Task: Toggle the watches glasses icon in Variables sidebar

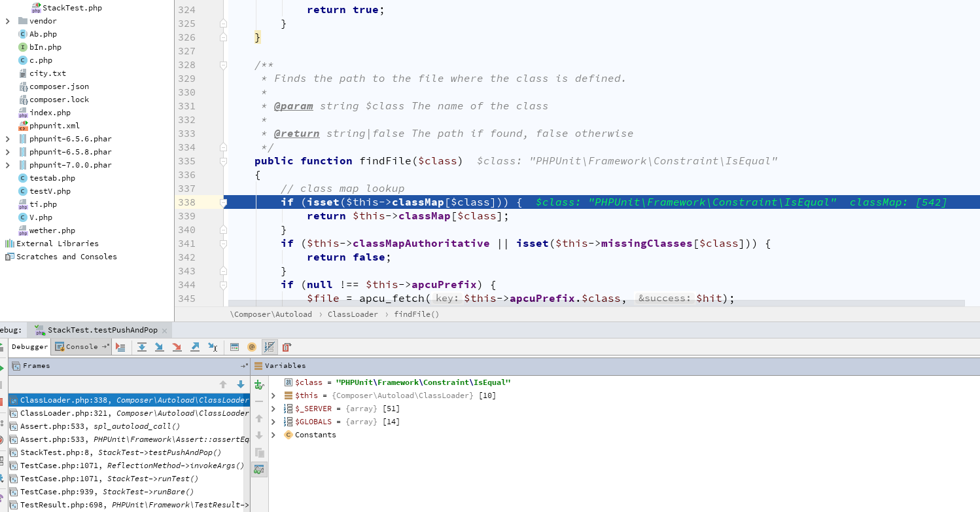Action: pyautogui.click(x=259, y=469)
